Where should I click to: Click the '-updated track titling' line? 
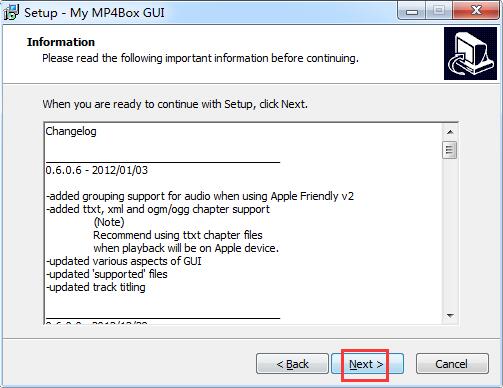point(96,287)
